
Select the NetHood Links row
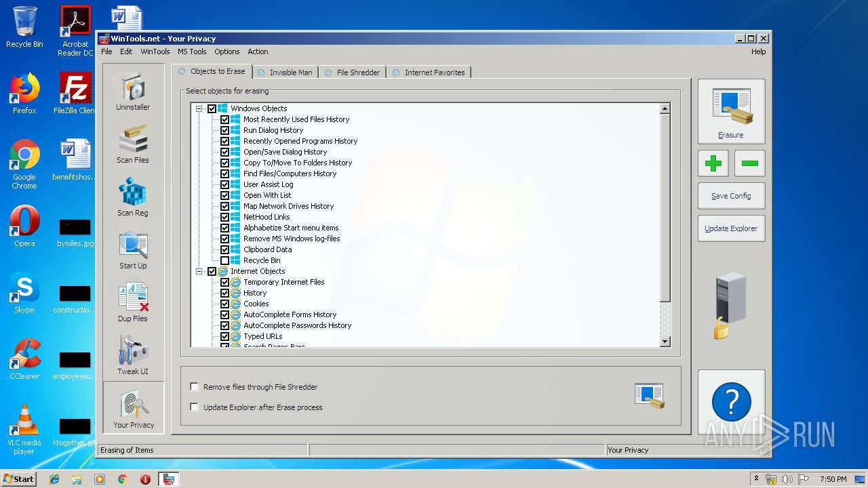(x=267, y=217)
